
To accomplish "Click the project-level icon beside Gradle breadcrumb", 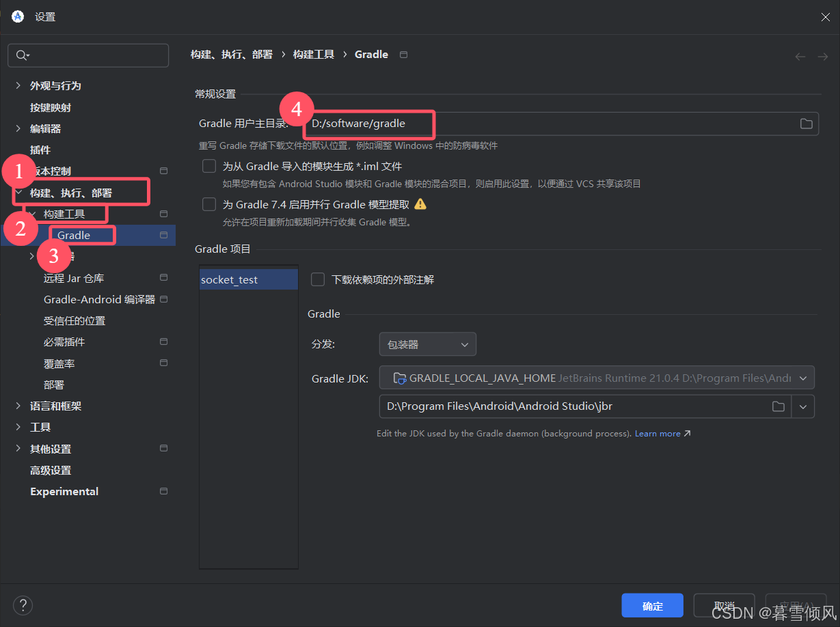I will [x=403, y=55].
